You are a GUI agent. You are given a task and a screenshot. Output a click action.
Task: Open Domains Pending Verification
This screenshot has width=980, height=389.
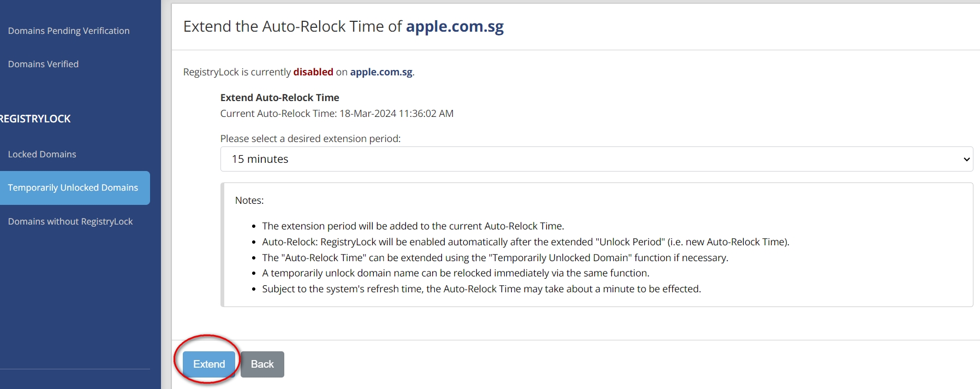pyautogui.click(x=69, y=31)
